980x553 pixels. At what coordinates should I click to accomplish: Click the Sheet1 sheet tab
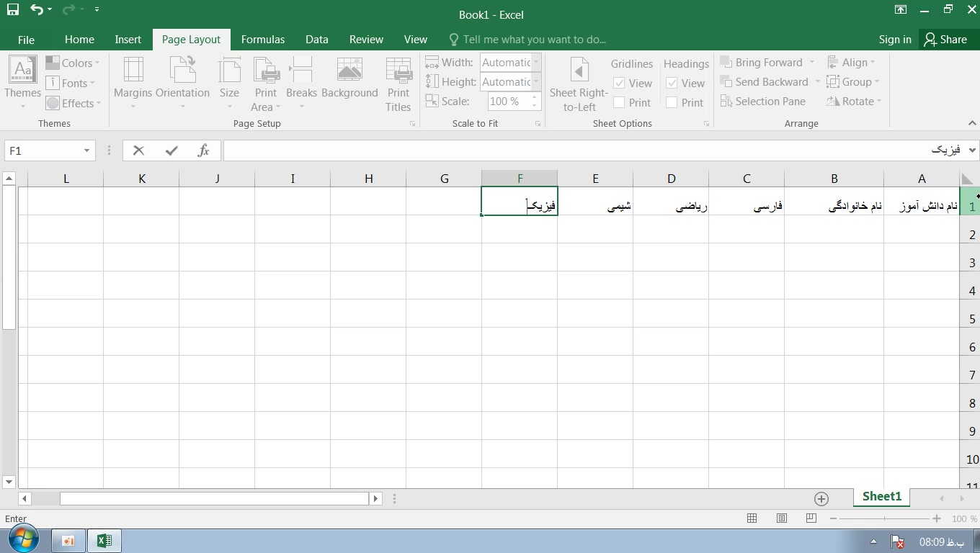pos(882,496)
